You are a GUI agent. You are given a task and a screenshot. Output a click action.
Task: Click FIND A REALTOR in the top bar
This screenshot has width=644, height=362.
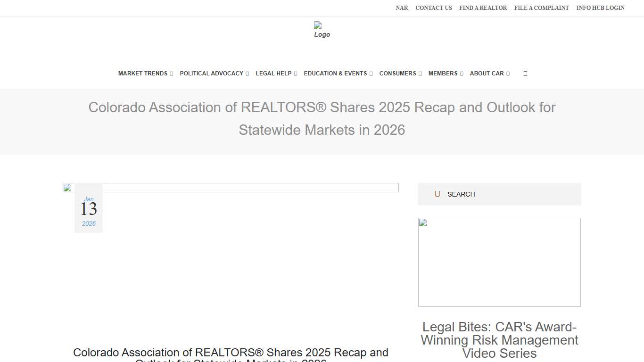(483, 8)
